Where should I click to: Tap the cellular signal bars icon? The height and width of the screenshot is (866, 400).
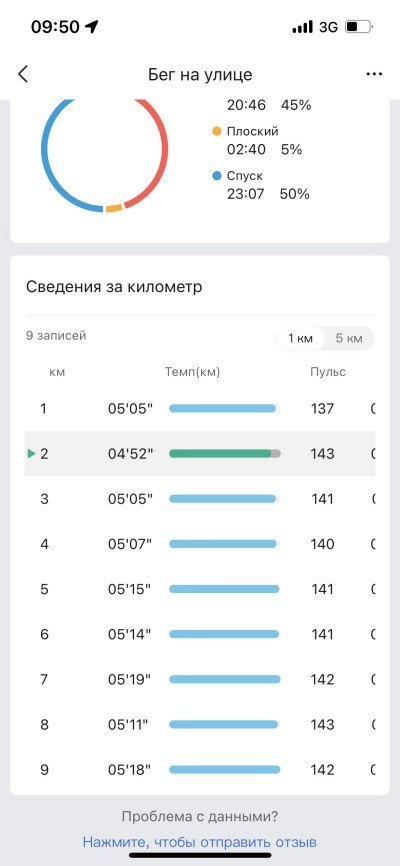pos(302,27)
